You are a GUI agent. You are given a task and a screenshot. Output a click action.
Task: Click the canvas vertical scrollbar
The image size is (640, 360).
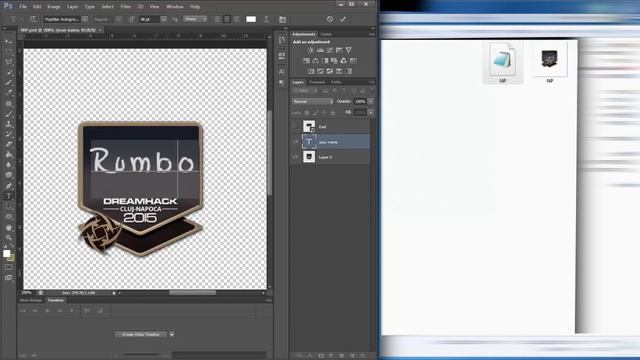(x=269, y=153)
